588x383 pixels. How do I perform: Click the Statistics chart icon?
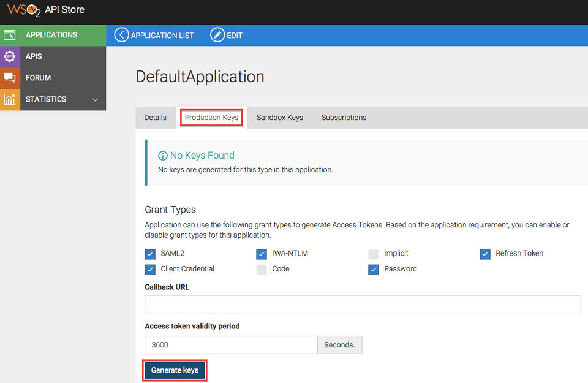click(x=10, y=99)
